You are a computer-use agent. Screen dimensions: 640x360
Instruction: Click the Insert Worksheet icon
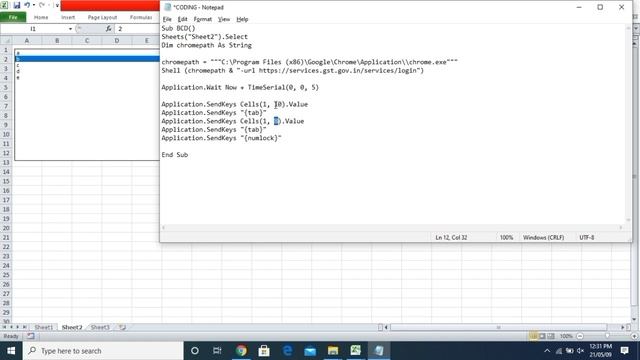coord(122,327)
